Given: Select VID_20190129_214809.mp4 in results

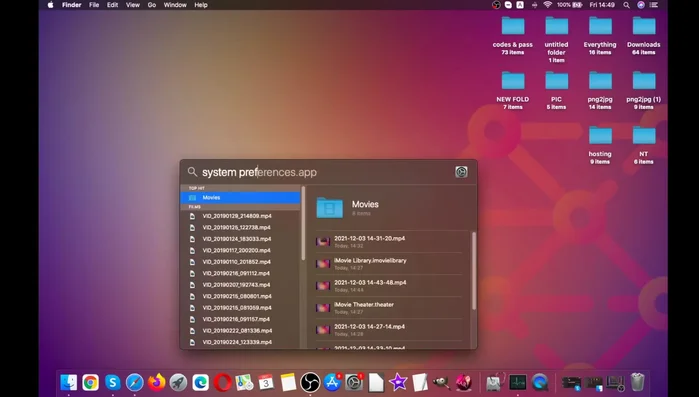Looking at the screenshot, I should point(241,216).
